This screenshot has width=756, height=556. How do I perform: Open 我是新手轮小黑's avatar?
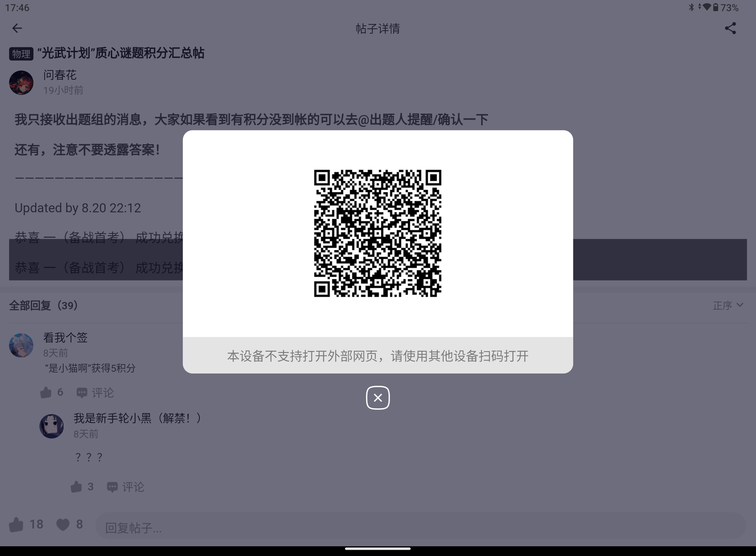tap(51, 426)
